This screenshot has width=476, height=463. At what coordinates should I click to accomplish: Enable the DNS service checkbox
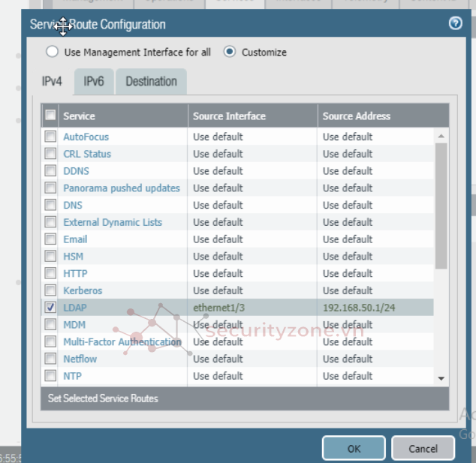[50, 205]
